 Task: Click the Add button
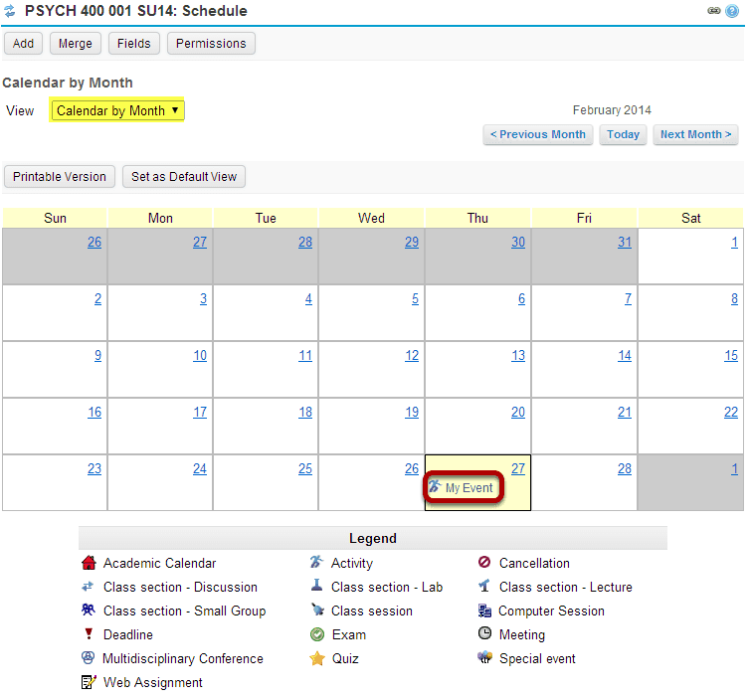23,44
